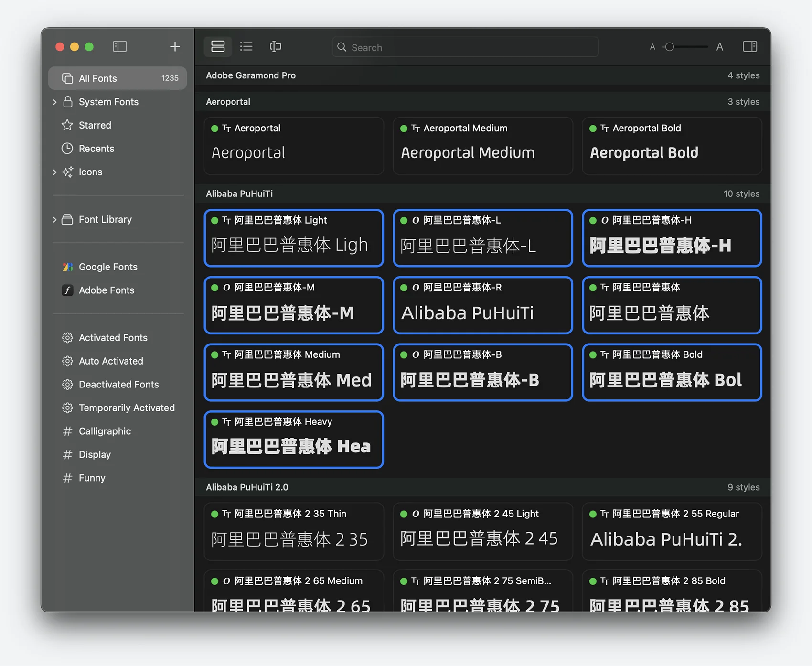Click the System Fonts lock icon
Screen dimensions: 812x666
click(x=68, y=102)
